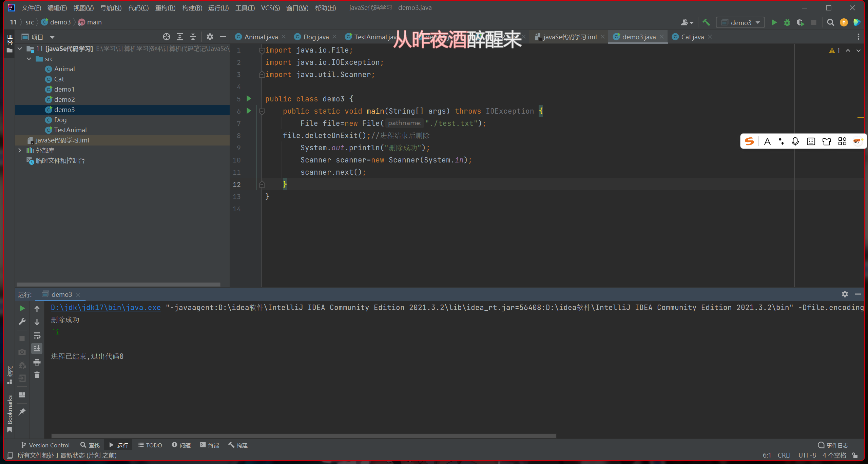
Task: Select TestAnimal in the project tree
Action: (x=70, y=130)
